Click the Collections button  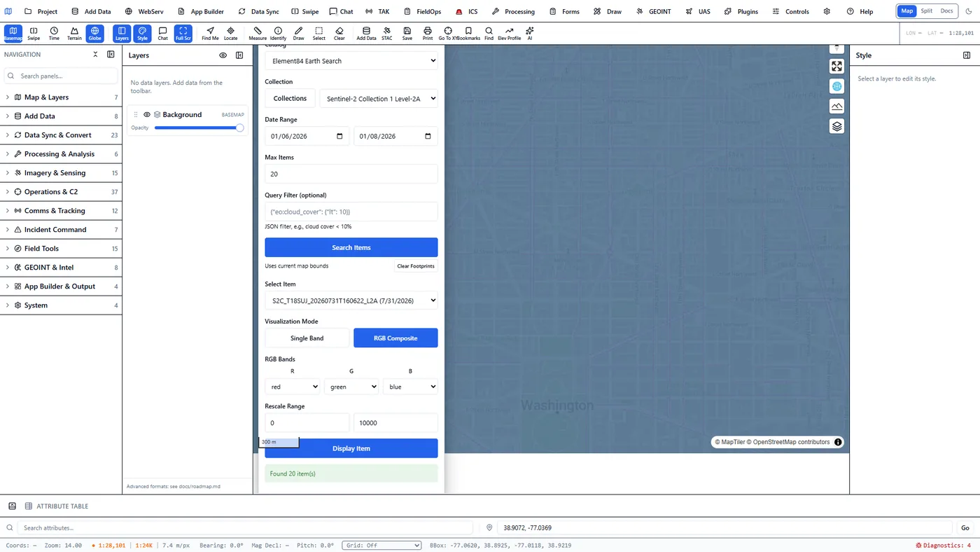point(290,99)
